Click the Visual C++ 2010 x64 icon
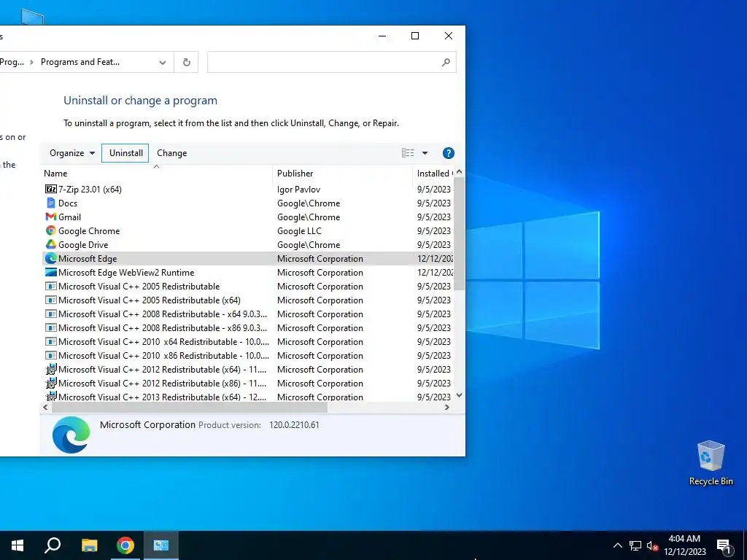This screenshot has width=747, height=560. click(50, 341)
